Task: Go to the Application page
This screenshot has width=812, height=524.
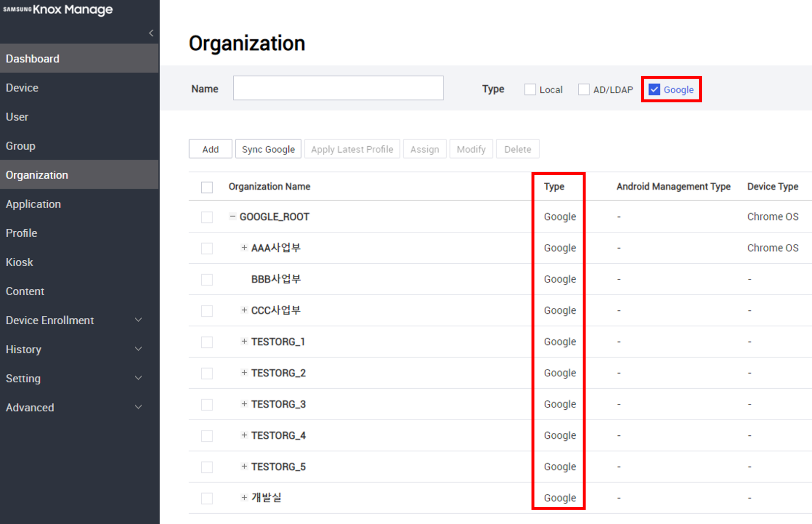Action: (33, 204)
